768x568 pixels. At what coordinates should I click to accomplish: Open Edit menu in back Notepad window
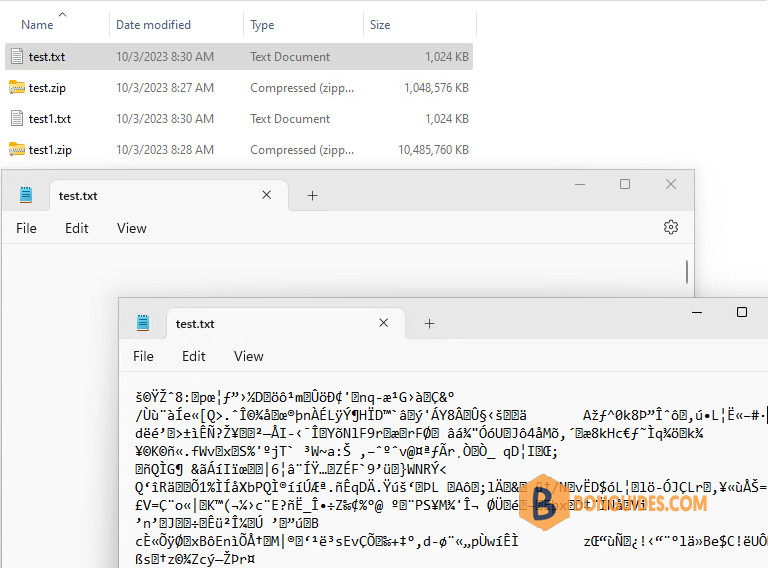(77, 228)
